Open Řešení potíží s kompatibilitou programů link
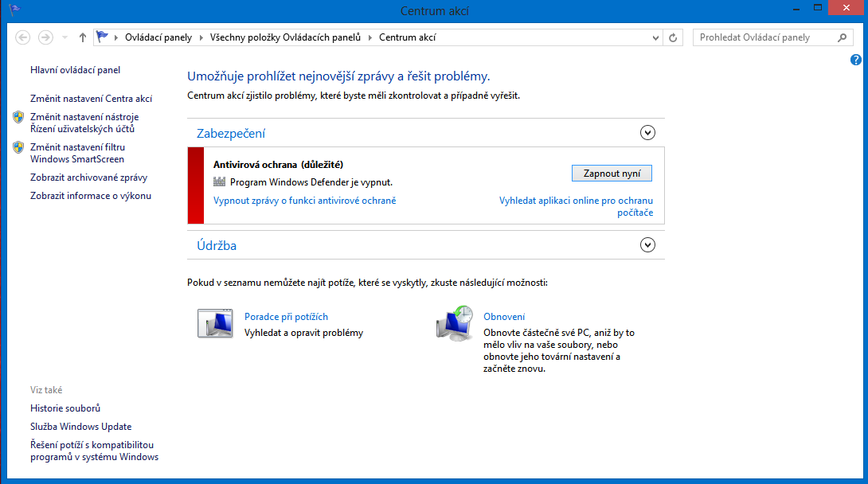Screen dimensions: 868x484 [x=94, y=451]
